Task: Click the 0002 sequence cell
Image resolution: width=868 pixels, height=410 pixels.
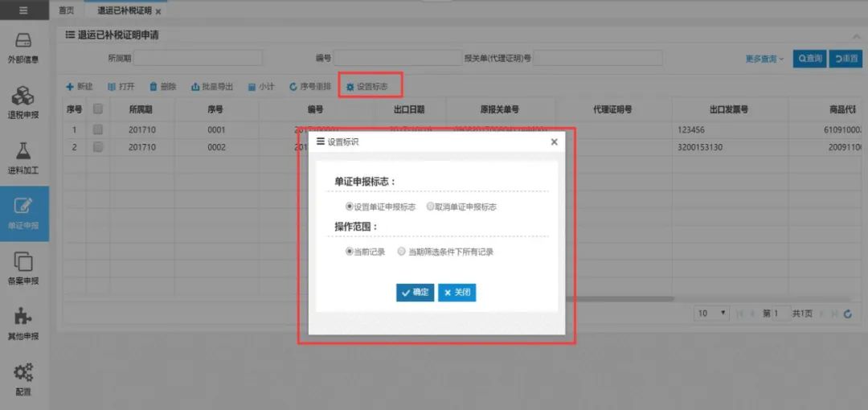Action: (216, 147)
